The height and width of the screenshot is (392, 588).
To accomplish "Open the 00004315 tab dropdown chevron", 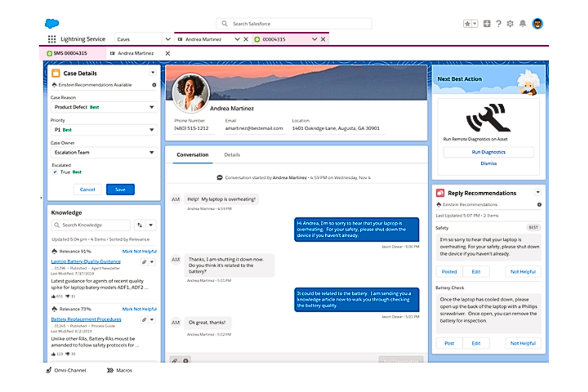I will pos(314,39).
